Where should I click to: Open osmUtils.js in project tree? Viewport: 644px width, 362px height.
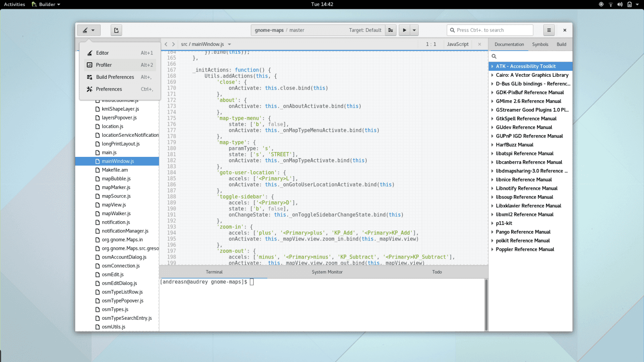pyautogui.click(x=114, y=327)
